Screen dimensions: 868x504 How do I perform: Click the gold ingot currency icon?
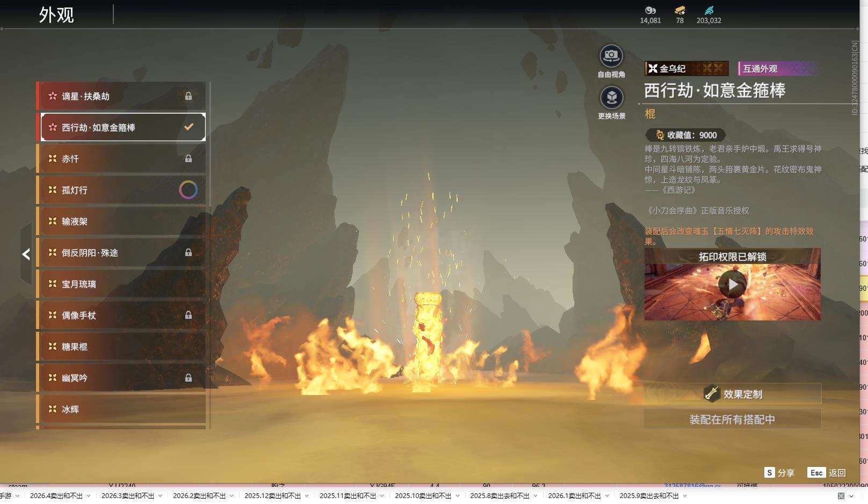(679, 10)
